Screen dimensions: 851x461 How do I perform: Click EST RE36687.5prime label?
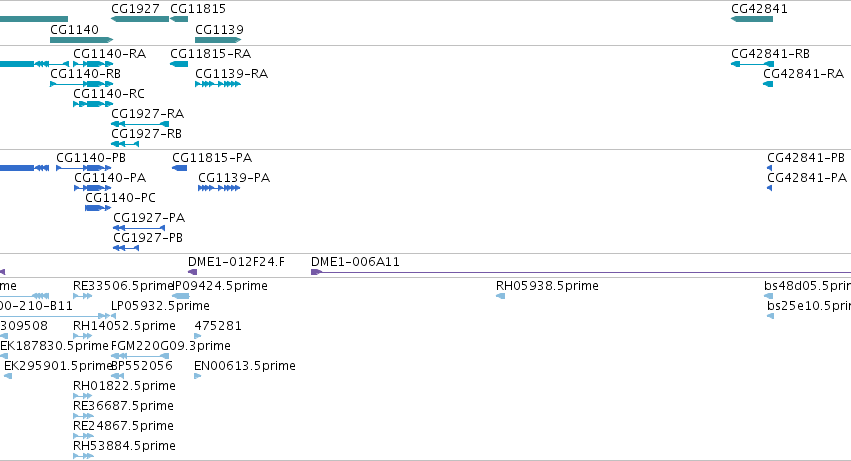tap(123, 406)
